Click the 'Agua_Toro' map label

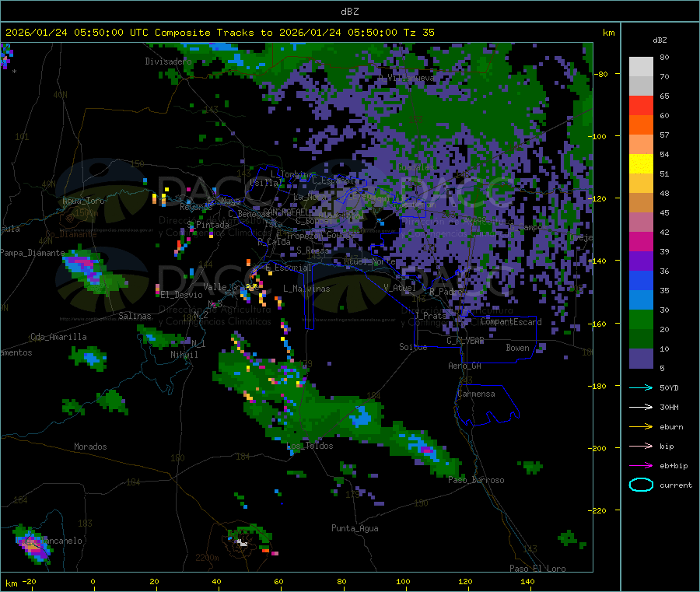[x=83, y=201]
